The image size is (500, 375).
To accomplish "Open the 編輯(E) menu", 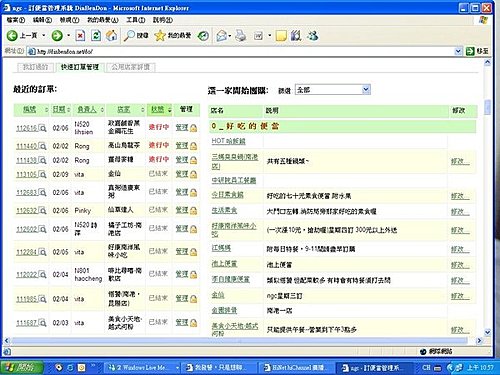I will [42, 20].
